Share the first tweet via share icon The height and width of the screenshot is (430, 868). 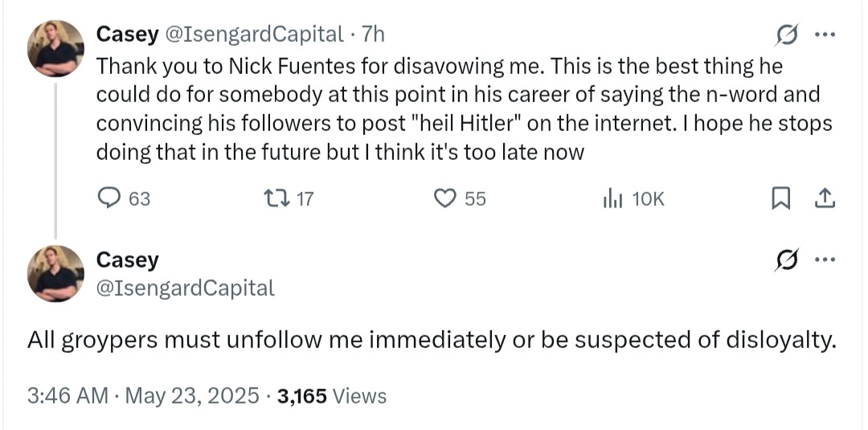[825, 199]
